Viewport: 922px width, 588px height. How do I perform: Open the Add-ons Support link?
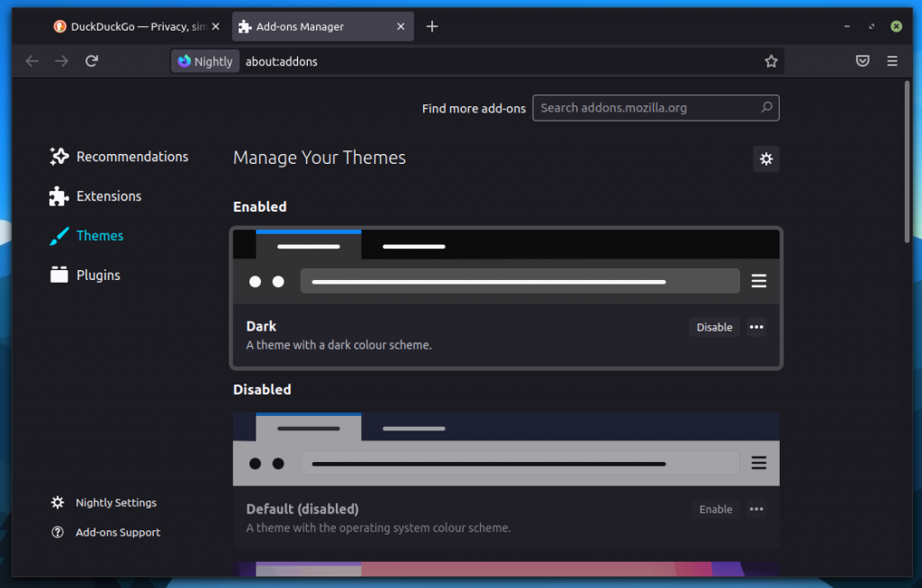coord(117,532)
